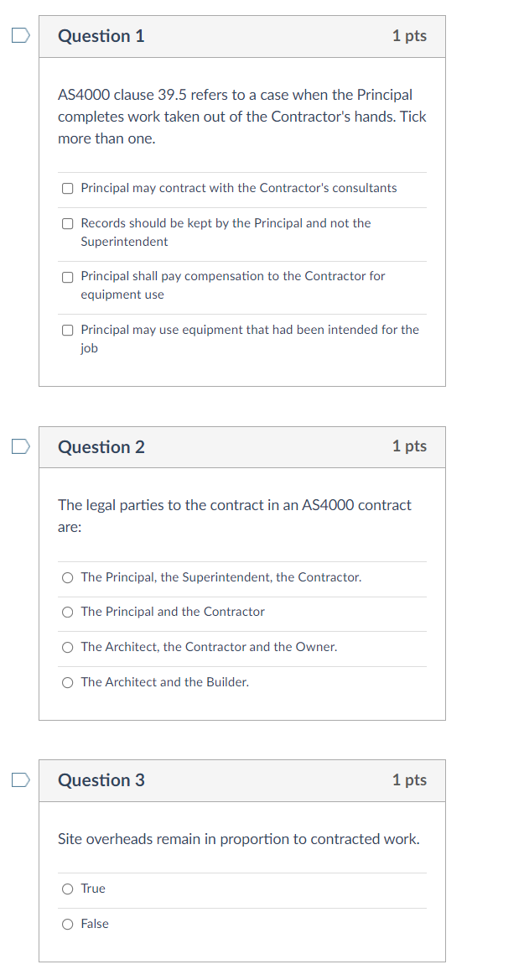Screen dimensions: 524x980
Task: Click the Question 3 header title
Action: [x=101, y=780]
